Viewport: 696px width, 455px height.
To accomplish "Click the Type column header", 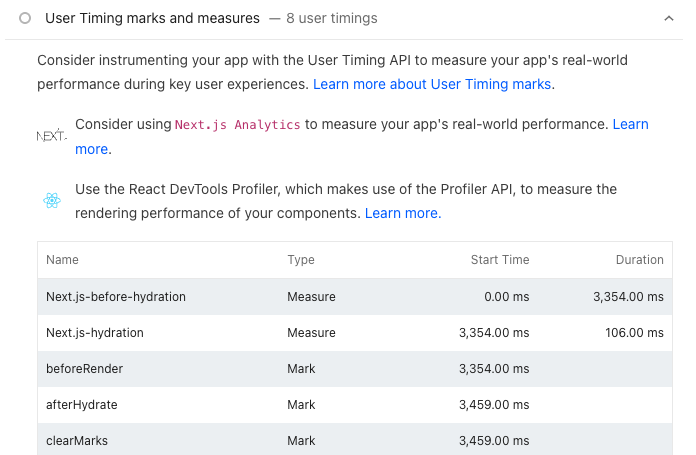I will (301, 260).
